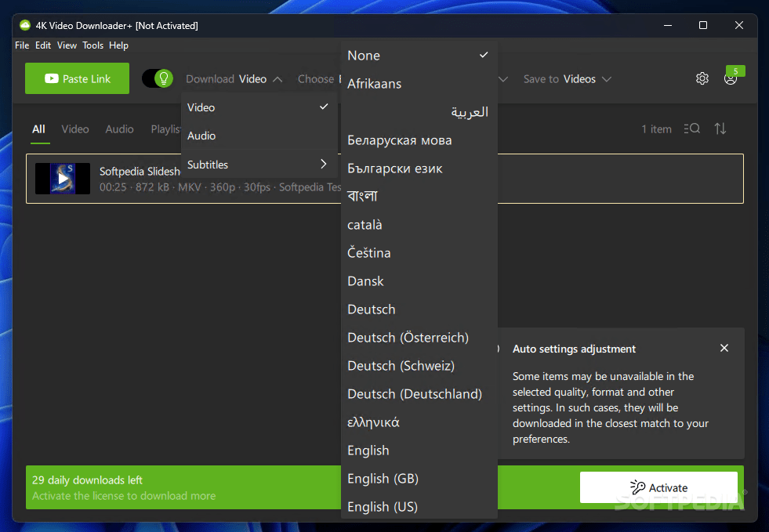Choose Deutsch (Deutschland) subtitle language

pos(419,394)
